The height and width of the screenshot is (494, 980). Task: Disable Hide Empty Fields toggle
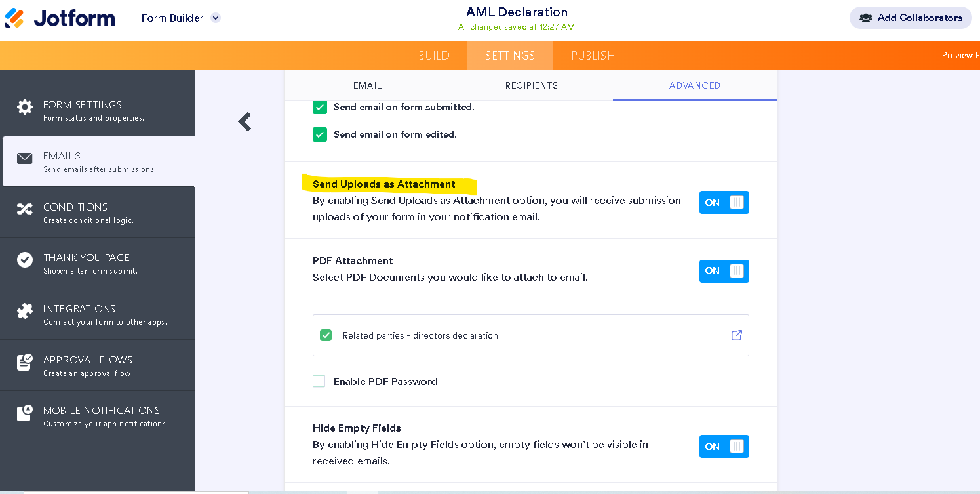(x=724, y=447)
